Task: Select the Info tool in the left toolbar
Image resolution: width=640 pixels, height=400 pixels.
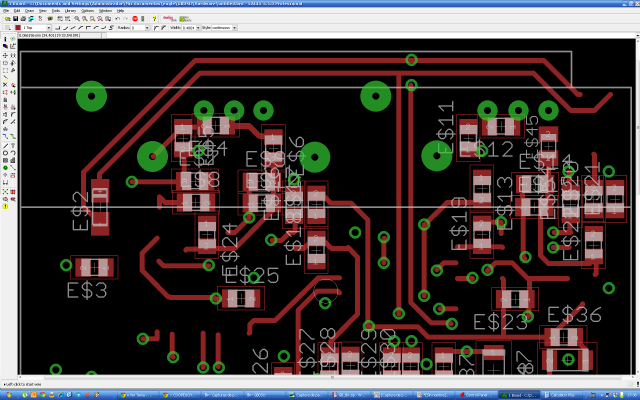Action: (3, 40)
